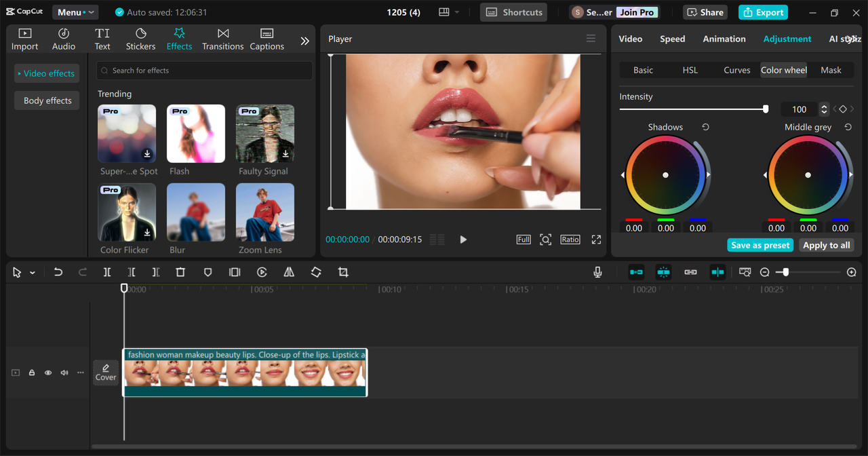Crop the selected clip
This screenshot has height=456, width=868.
(x=343, y=272)
